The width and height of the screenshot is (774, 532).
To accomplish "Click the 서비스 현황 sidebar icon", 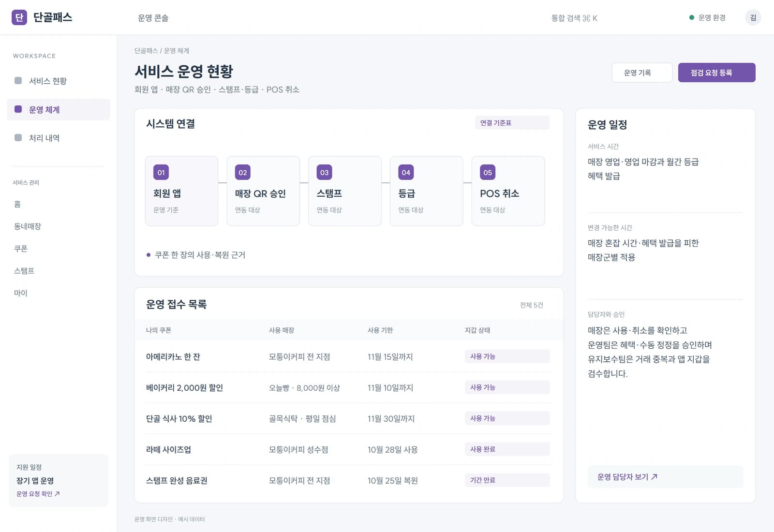I will coord(18,81).
